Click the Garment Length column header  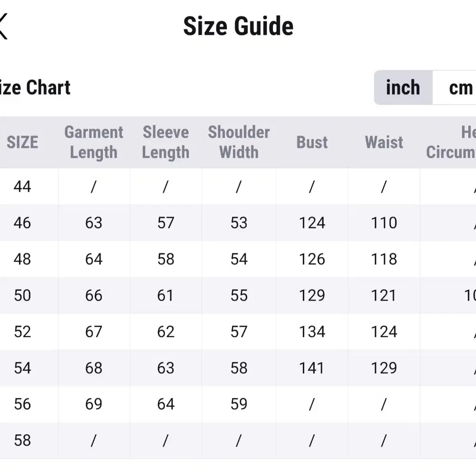(94, 142)
